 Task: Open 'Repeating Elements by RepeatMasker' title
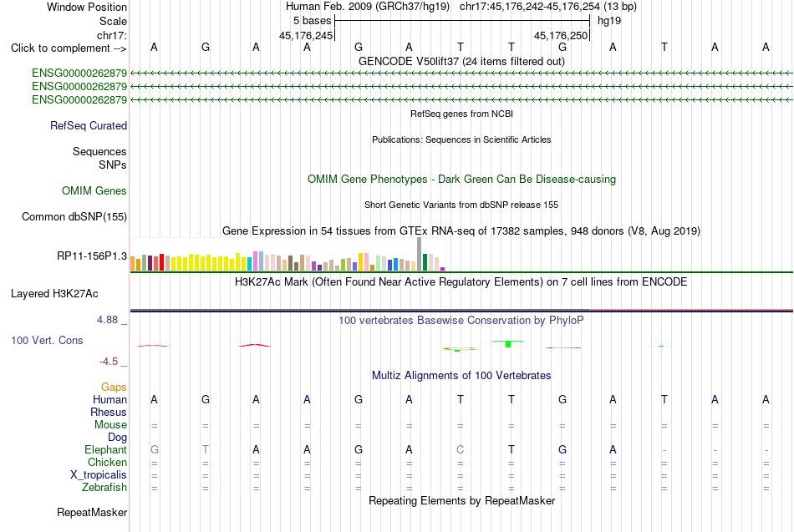(461, 501)
